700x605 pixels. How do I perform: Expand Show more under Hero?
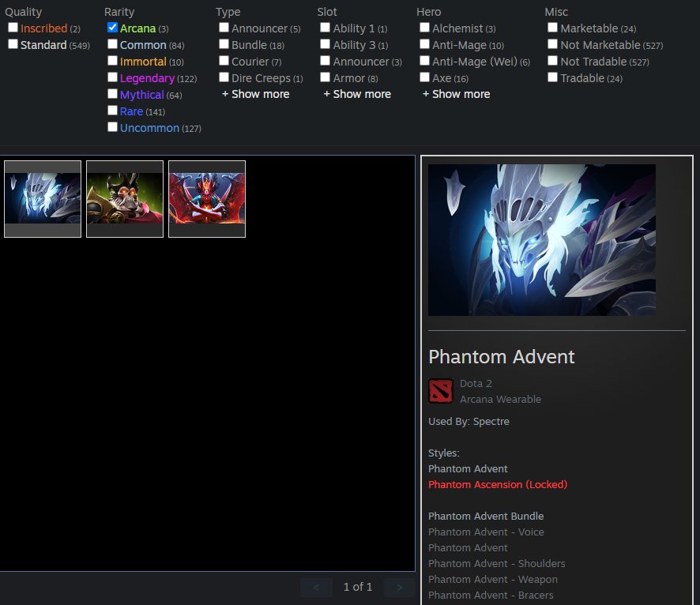click(x=456, y=94)
